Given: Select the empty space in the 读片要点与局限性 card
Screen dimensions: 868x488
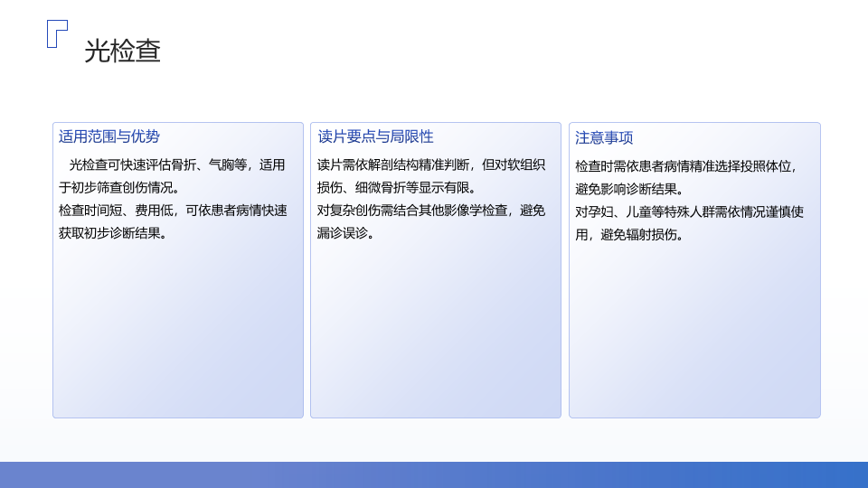Looking at the screenshot, I should tap(435, 334).
